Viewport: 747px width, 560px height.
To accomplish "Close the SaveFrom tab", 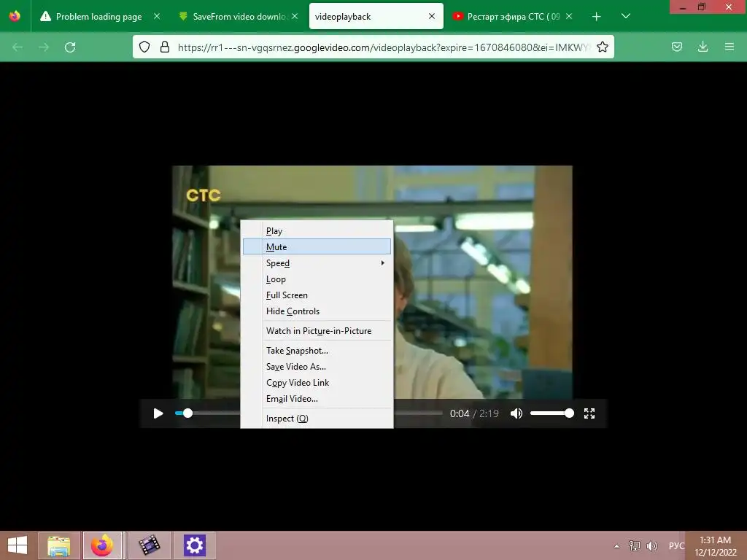I will tap(295, 16).
